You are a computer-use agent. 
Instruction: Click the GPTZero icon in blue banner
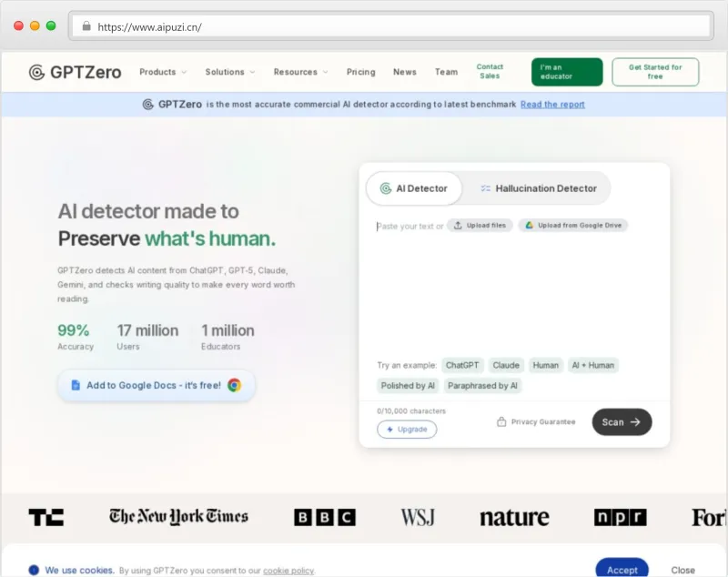coord(147,105)
